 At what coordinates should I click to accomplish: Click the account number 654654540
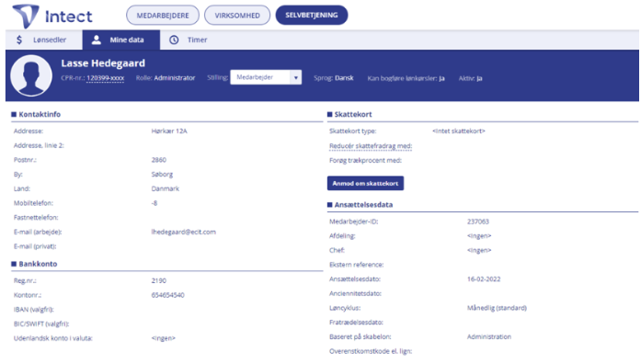pyautogui.click(x=168, y=295)
